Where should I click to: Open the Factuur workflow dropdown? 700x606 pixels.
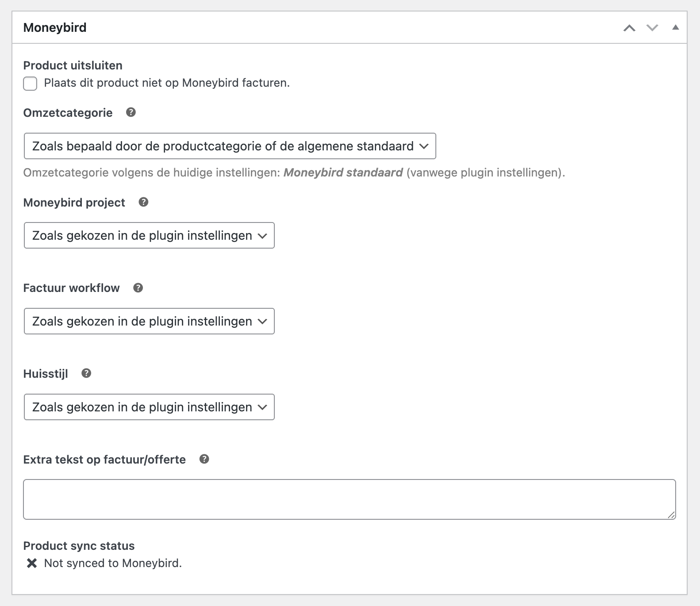click(149, 321)
